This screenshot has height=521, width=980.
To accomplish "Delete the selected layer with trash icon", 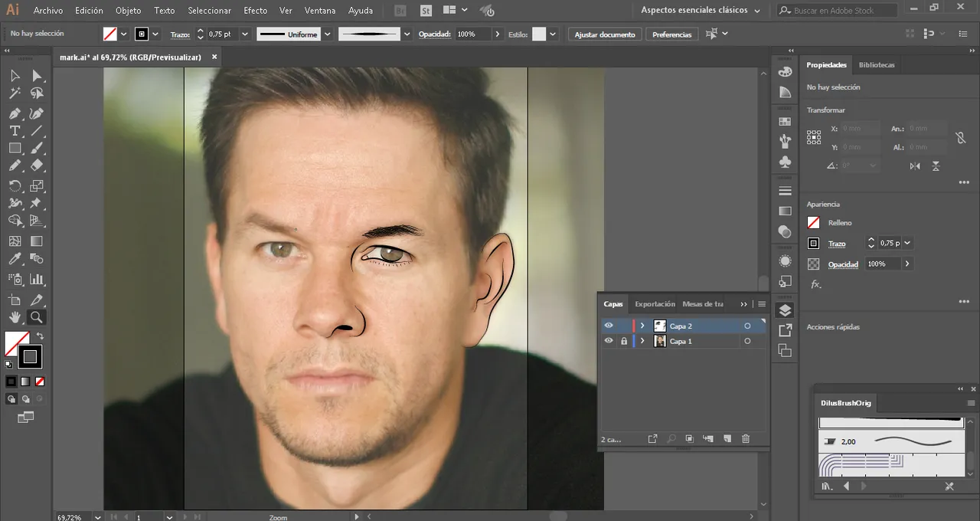I will pyautogui.click(x=746, y=439).
